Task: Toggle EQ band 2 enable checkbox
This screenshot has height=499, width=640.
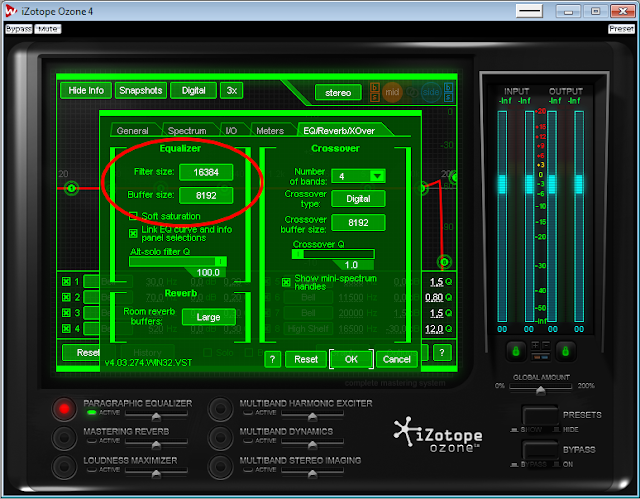Action: pos(66,297)
